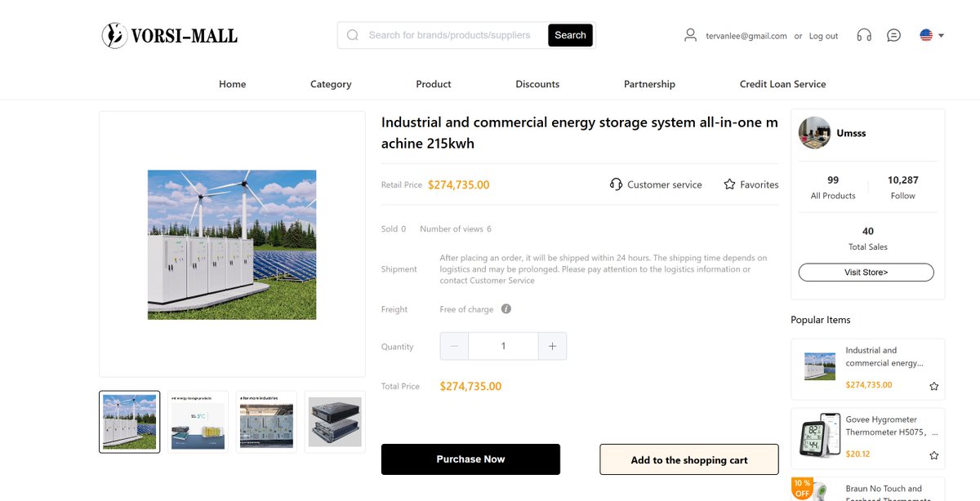Screen dimensions: 980x501
Task: Click the 40 Total Sales stat
Action: coord(868,238)
